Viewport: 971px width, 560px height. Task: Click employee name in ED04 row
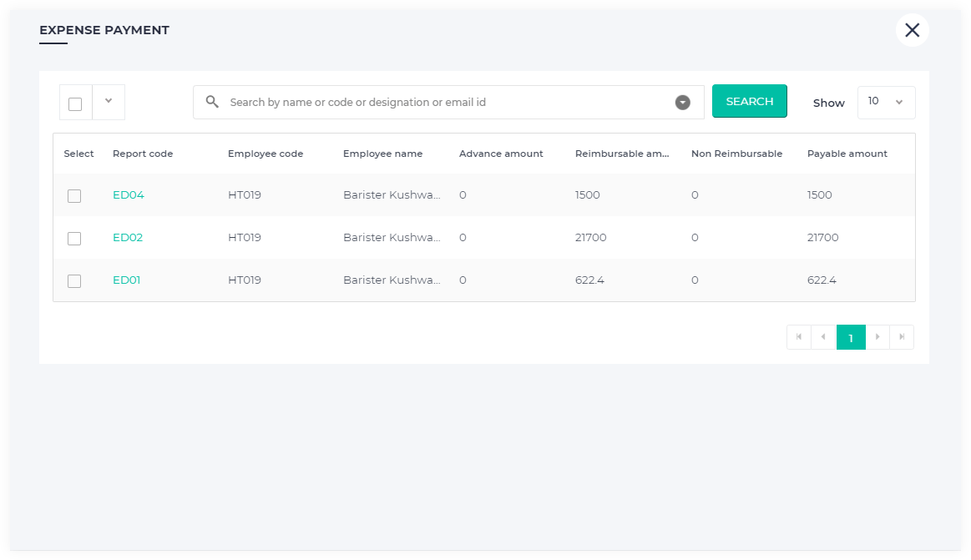click(x=392, y=195)
